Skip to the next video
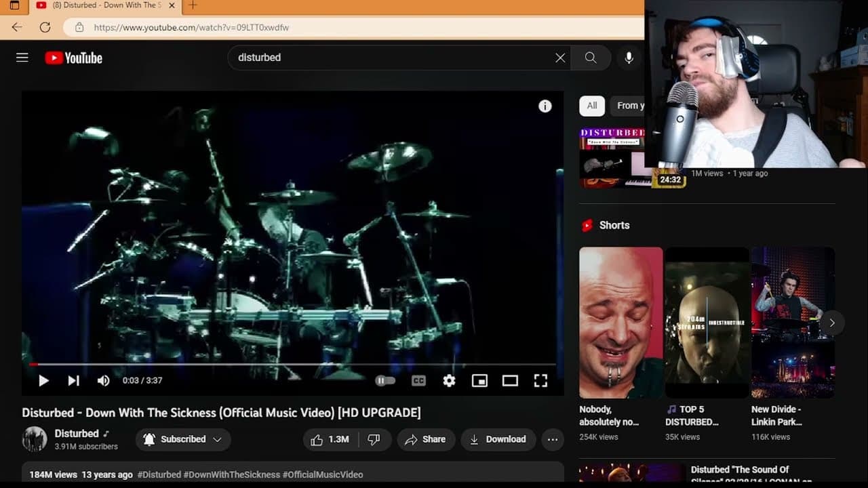 click(73, 381)
